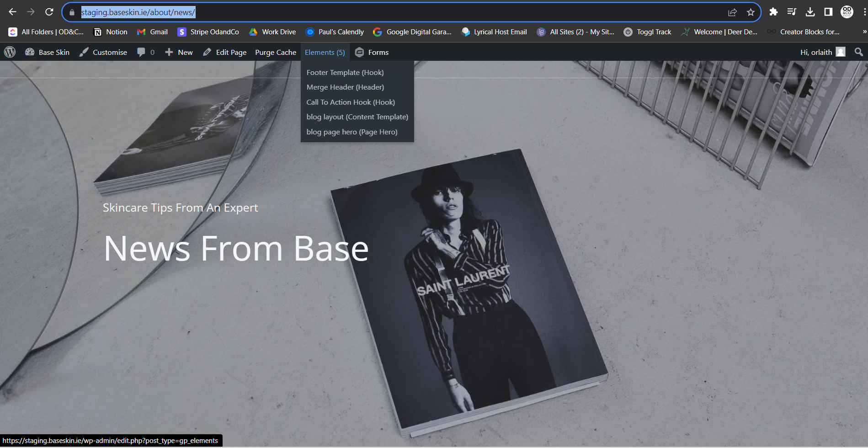The height and width of the screenshot is (448, 868).
Task: Open the Work Drive bookmark
Action: coord(272,32)
